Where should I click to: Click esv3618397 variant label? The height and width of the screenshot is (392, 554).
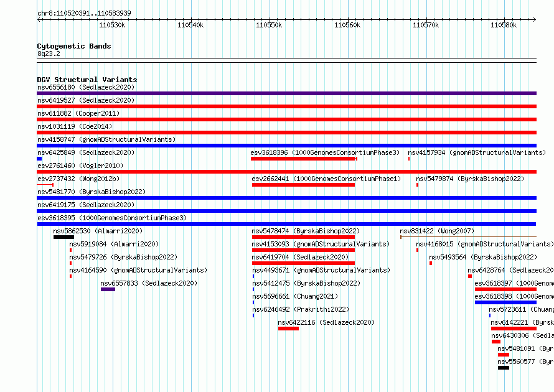pos(514,283)
